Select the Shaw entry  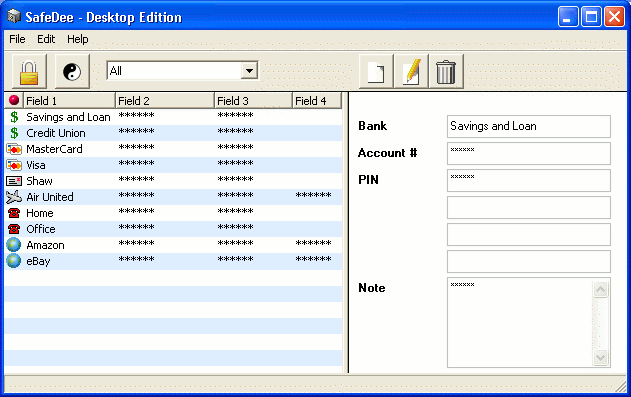tap(173, 181)
